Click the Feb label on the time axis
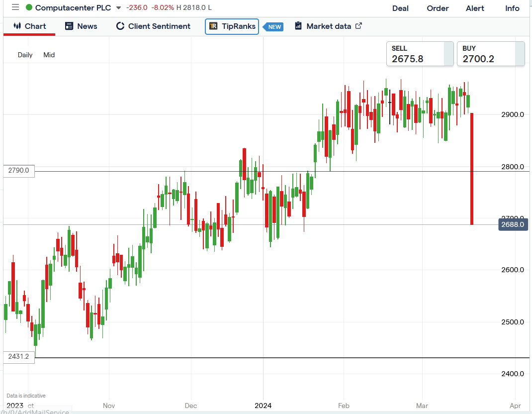Image resolution: width=532 pixels, height=414 pixels. pos(344,406)
